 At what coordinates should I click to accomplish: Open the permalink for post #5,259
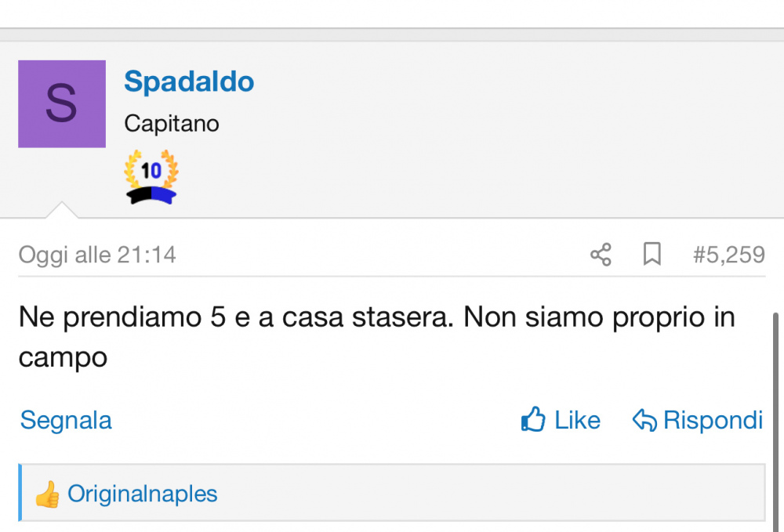click(728, 255)
